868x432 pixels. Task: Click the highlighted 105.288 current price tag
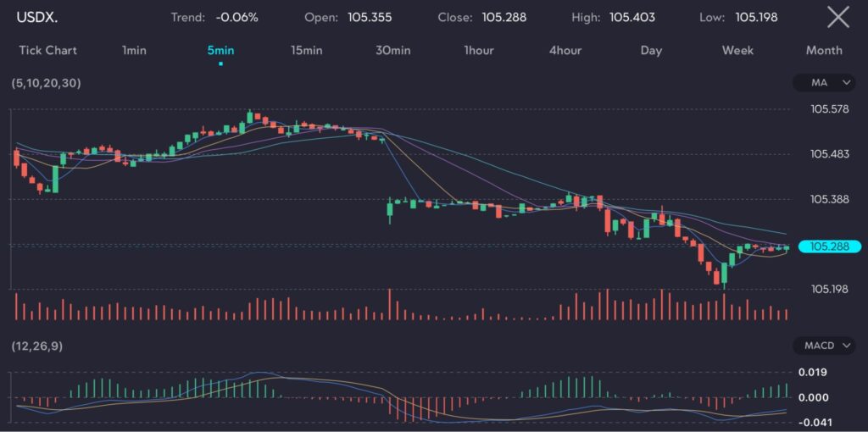(830, 246)
